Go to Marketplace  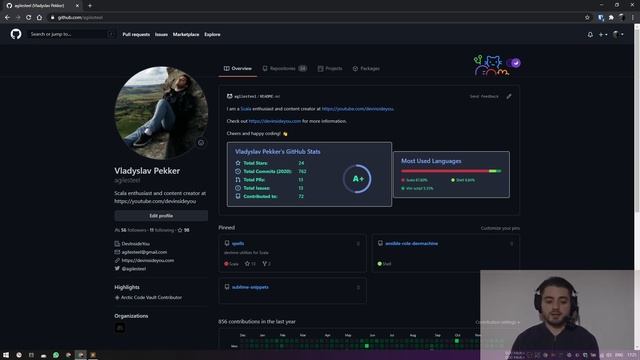186,35
